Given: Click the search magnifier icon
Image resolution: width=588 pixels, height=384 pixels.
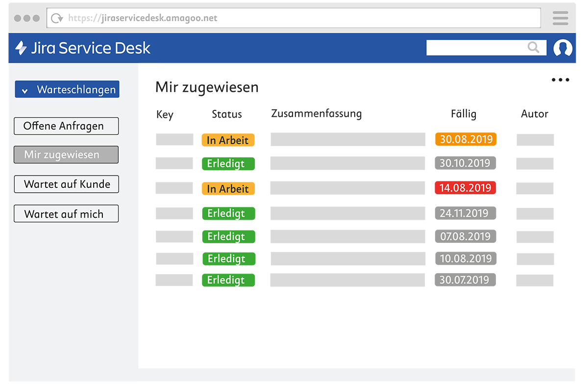Looking at the screenshot, I should point(533,48).
